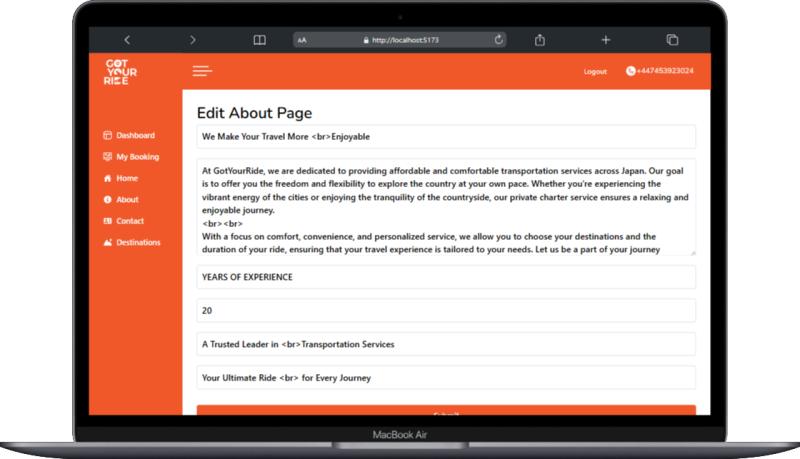Go forward with the browser forward arrow
Viewport: 800px width, 459px height.
[192, 40]
